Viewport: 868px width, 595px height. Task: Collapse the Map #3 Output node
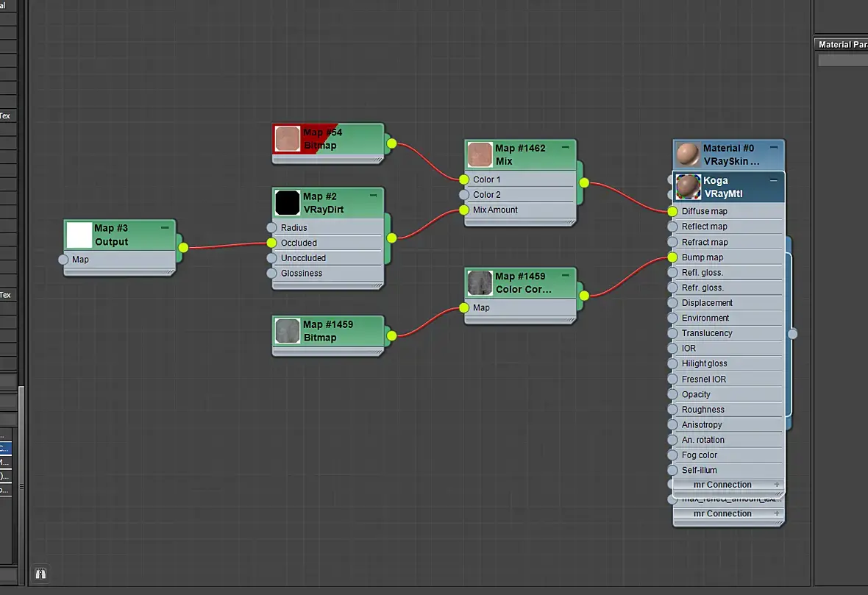(x=165, y=227)
